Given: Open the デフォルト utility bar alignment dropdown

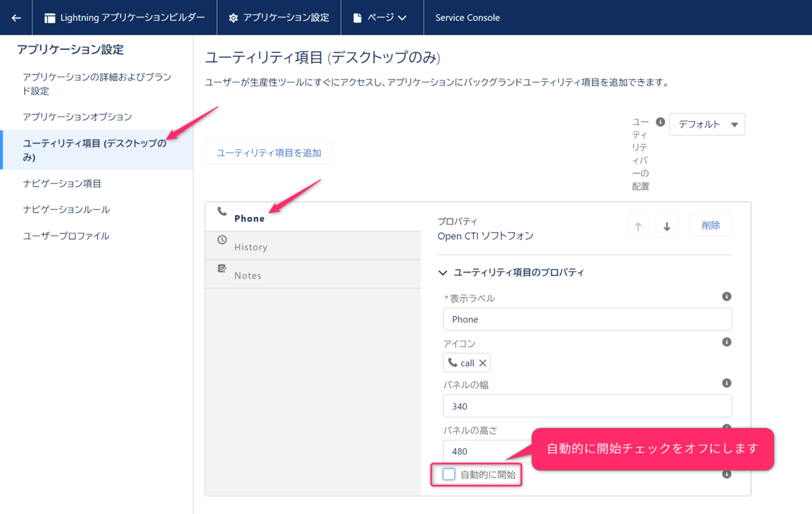Looking at the screenshot, I should (x=707, y=124).
